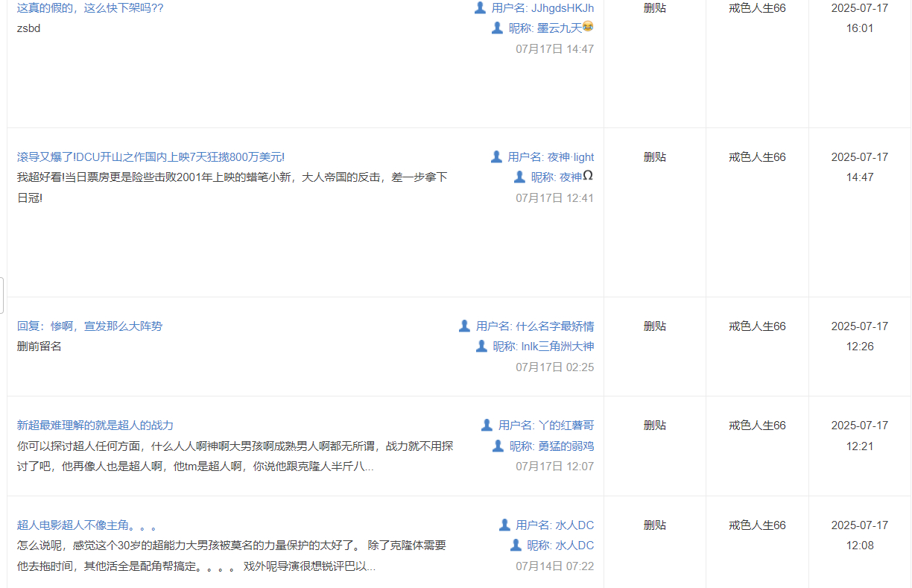Click the user icon beside nickname 夜神Ω
This screenshot has height=588, width=912.
click(x=519, y=177)
